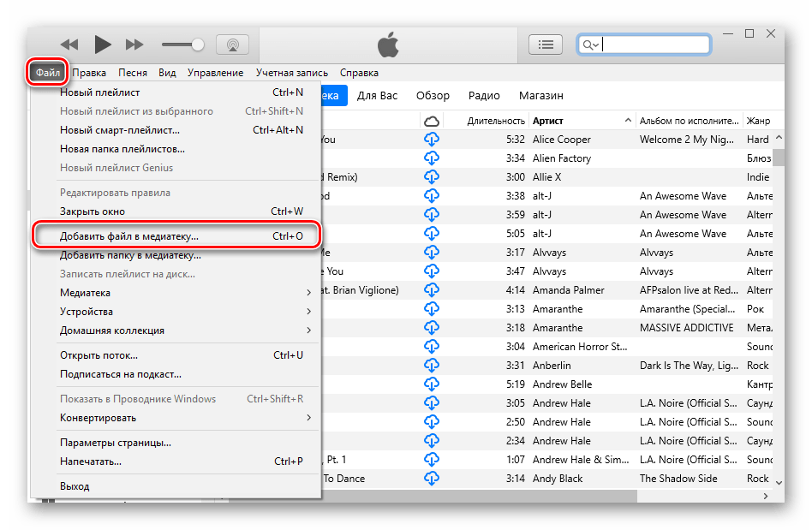Download the alt-J track lasting 3:38

pyautogui.click(x=432, y=195)
